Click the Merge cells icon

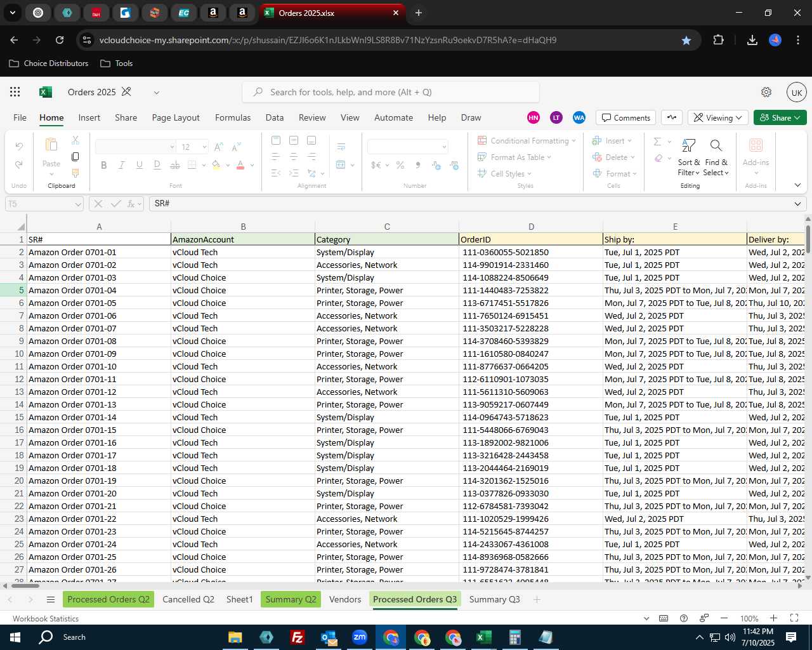(341, 165)
